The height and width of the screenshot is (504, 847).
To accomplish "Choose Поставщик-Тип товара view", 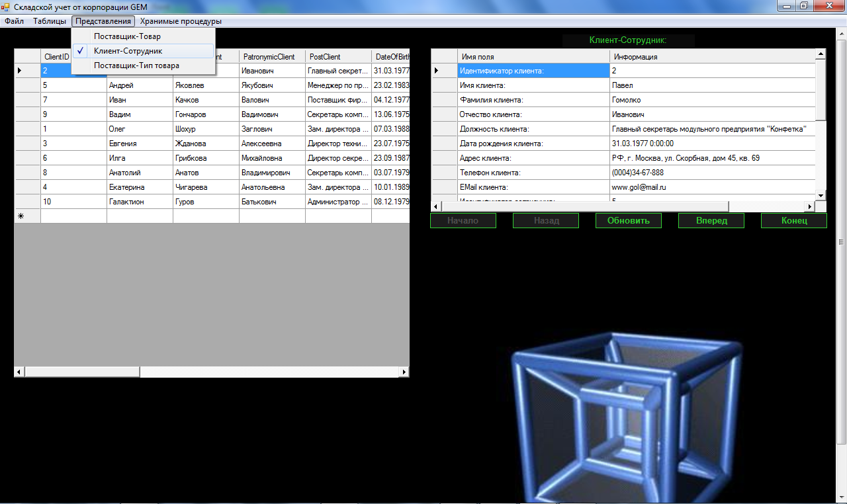I will 136,65.
